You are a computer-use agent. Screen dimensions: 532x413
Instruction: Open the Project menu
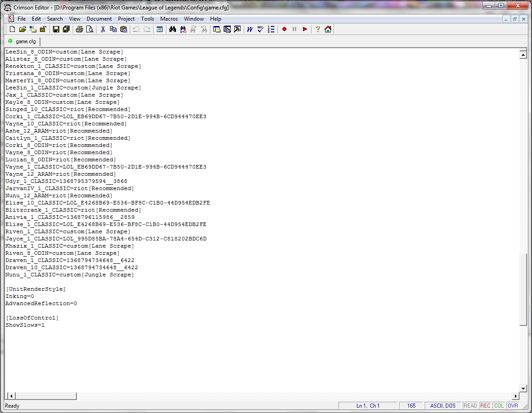pyautogui.click(x=126, y=19)
